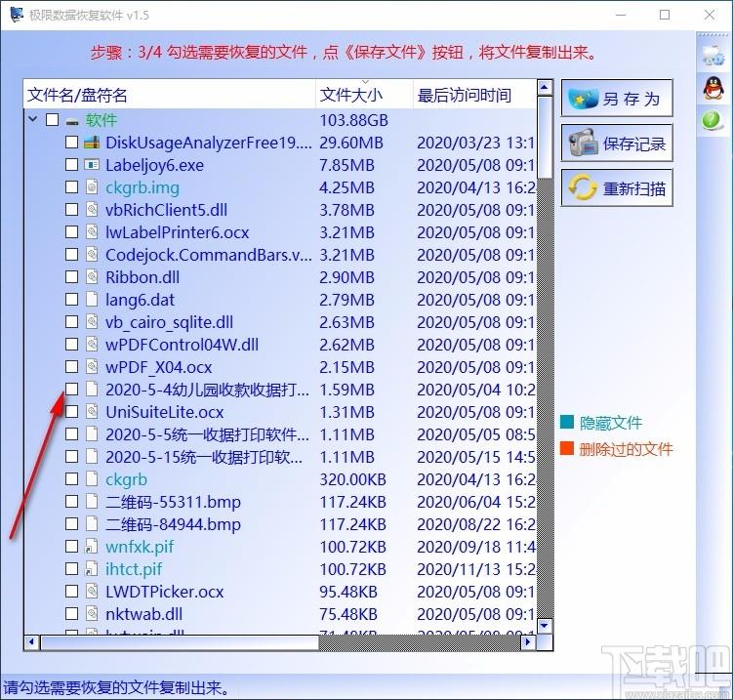Click the 95.48KB size cell
The image size is (733, 700).
point(348,592)
